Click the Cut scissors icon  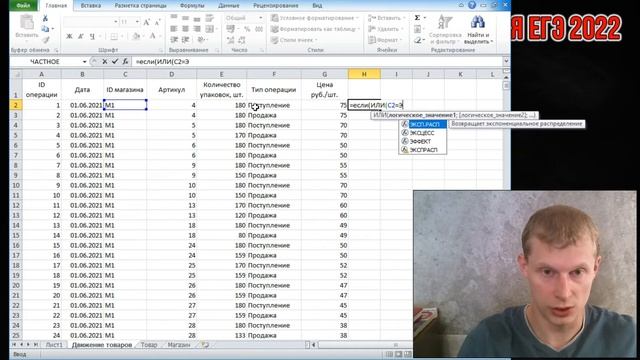[x=45, y=18]
